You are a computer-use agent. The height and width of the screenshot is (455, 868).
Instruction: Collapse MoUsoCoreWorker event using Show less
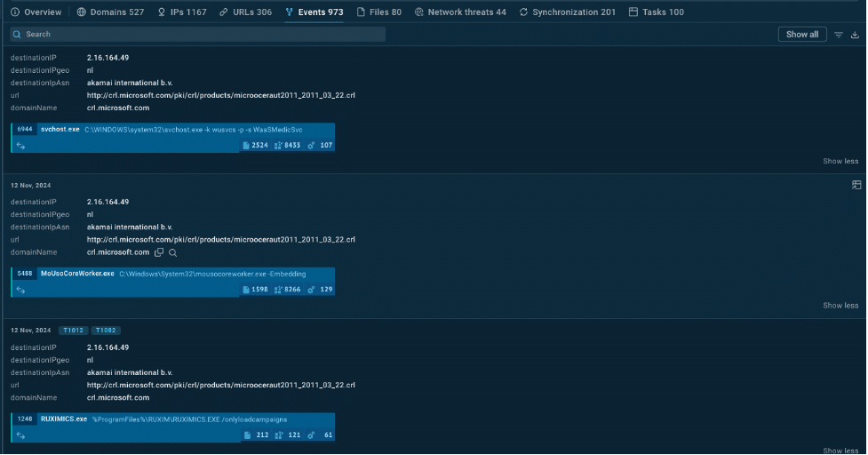(840, 305)
